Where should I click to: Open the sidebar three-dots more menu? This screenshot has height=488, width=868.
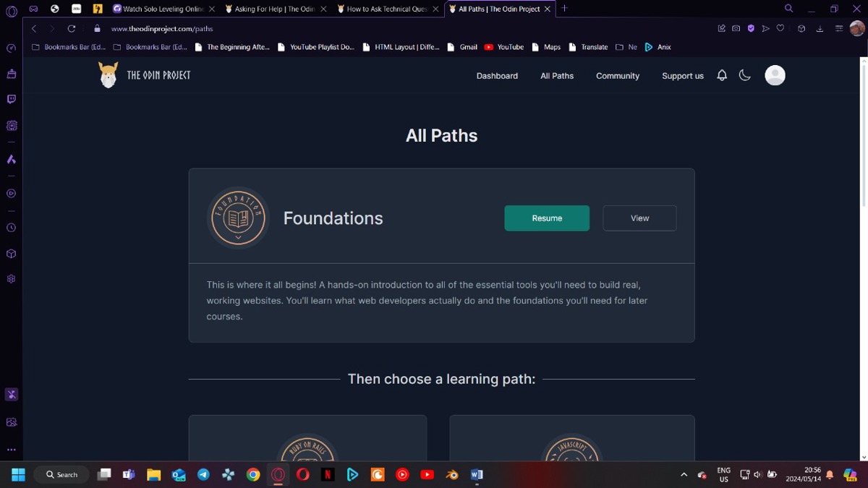11,450
